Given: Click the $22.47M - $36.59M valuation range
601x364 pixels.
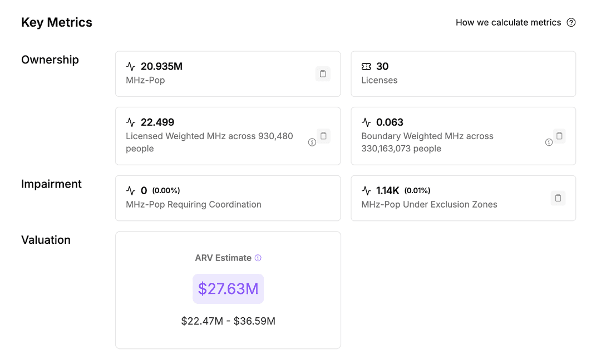Looking at the screenshot, I should pos(228,321).
